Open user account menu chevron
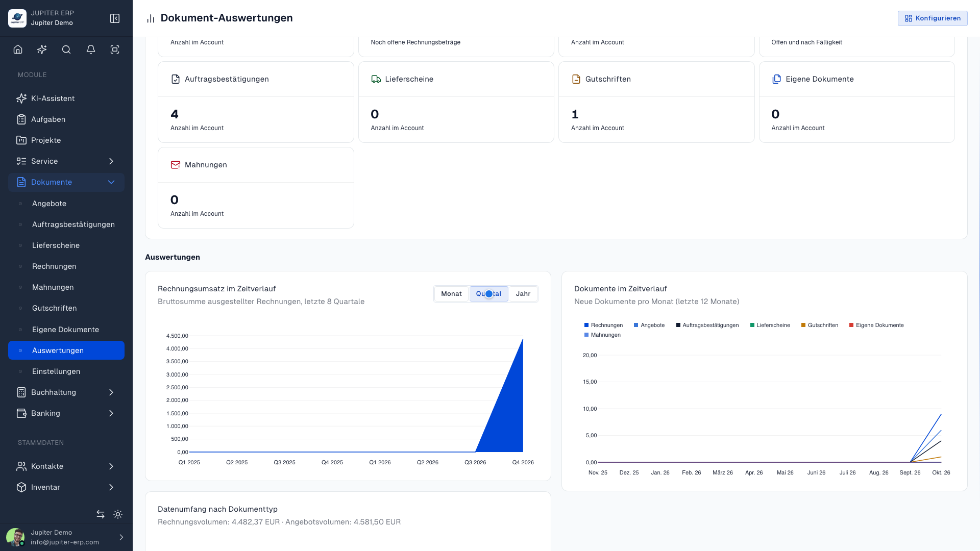The width and height of the screenshot is (980, 551). tap(121, 537)
